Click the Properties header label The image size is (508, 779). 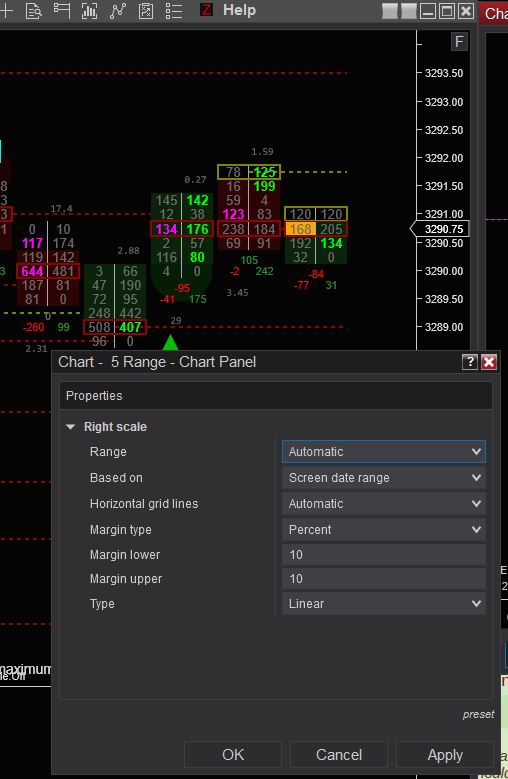pyautogui.click(x=94, y=396)
